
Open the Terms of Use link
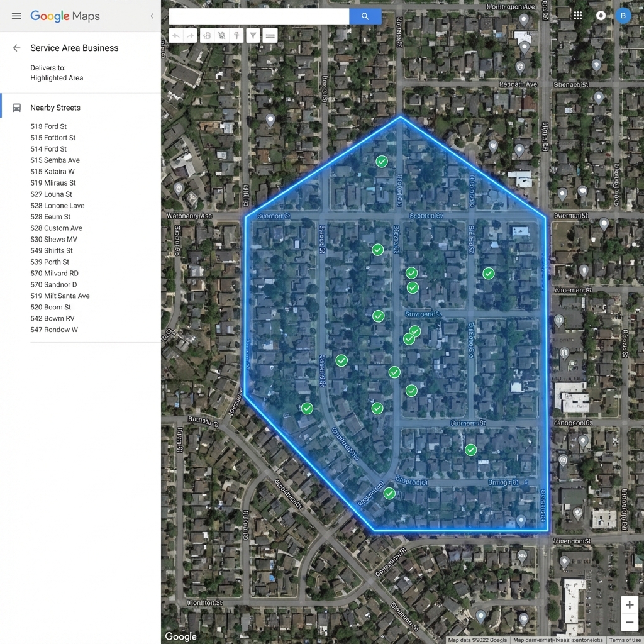[x=625, y=639]
